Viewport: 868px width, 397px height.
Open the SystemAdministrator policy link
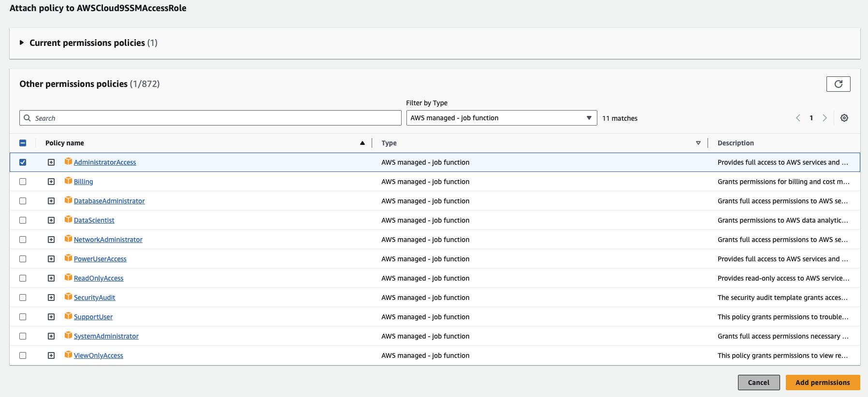tap(106, 336)
